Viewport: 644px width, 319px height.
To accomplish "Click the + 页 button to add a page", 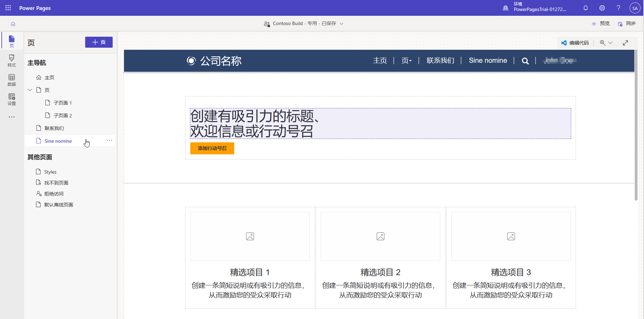I will click(x=99, y=42).
